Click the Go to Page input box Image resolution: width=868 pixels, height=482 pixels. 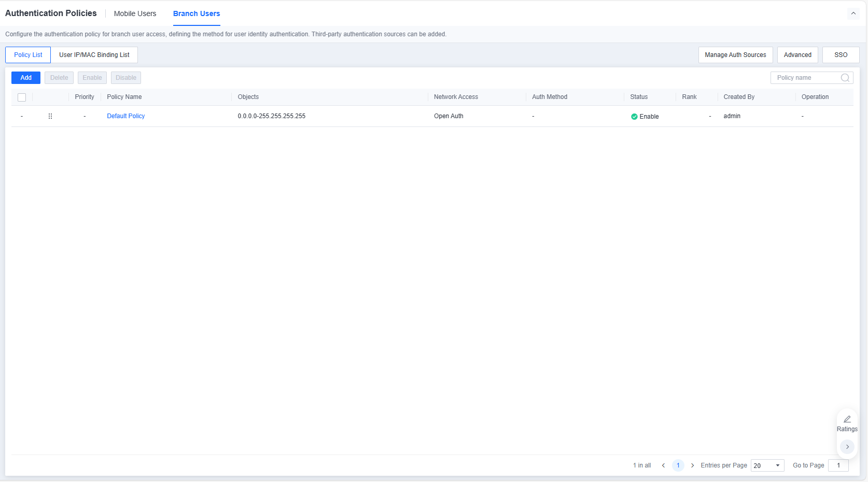coord(838,465)
